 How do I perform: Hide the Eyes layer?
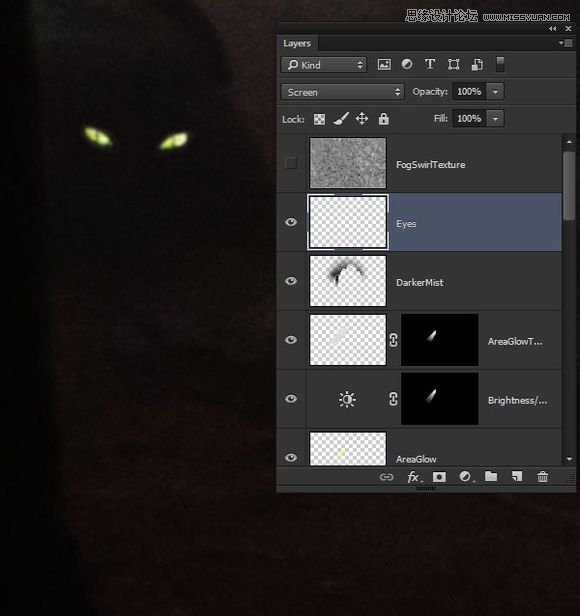(x=291, y=222)
